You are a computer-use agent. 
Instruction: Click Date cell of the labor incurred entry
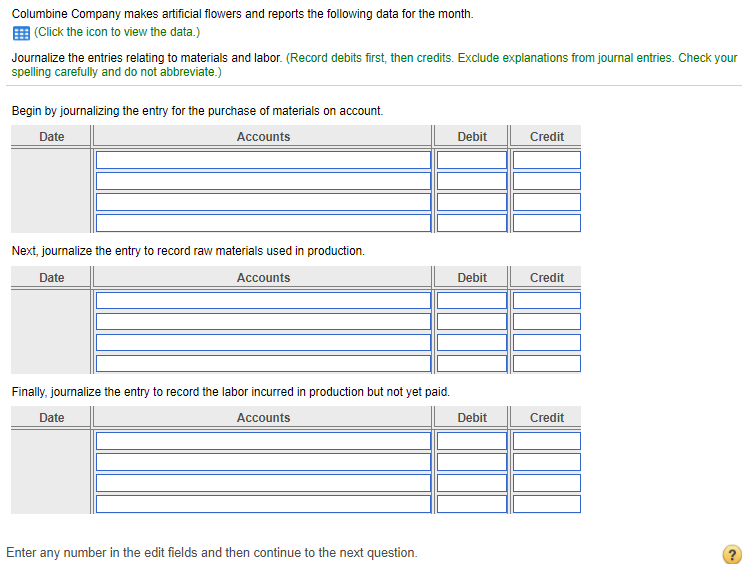point(52,472)
